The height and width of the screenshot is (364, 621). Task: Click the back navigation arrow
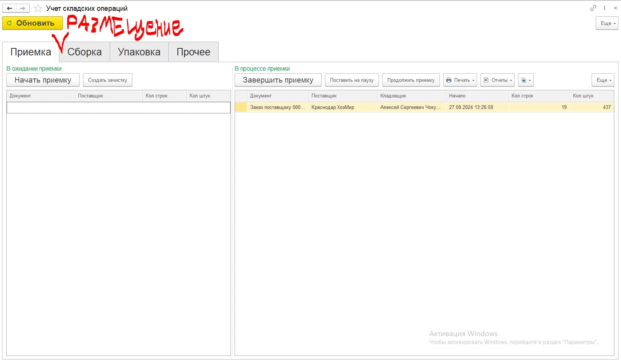click(x=9, y=8)
